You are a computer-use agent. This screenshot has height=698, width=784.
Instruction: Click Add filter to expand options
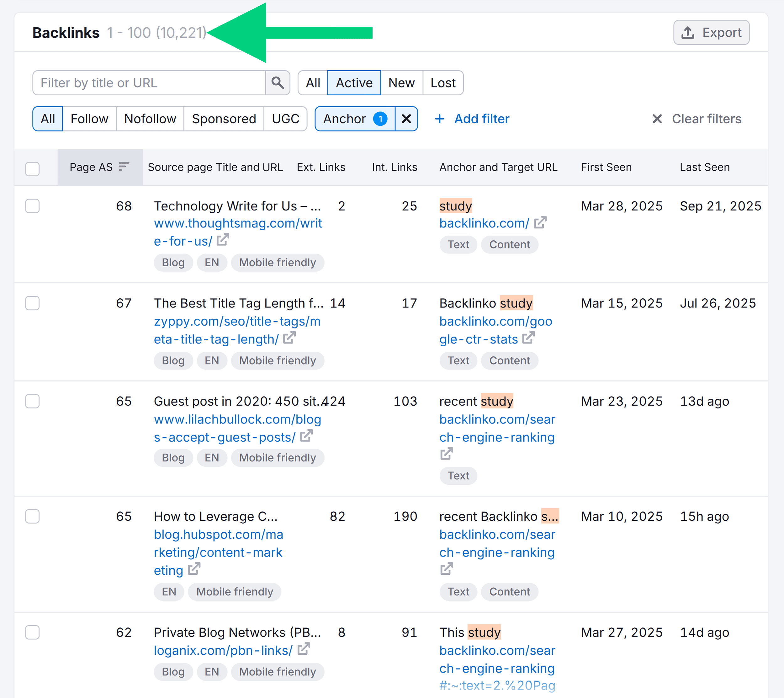click(x=472, y=119)
